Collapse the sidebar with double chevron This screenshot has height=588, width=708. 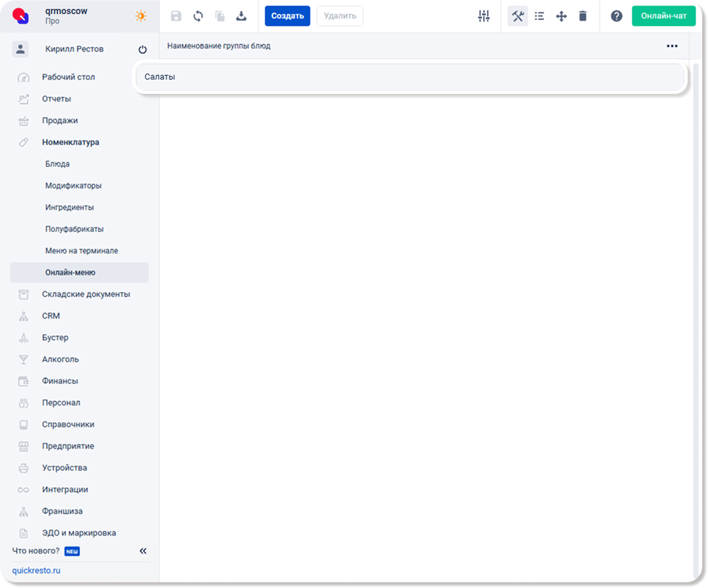[x=143, y=551]
